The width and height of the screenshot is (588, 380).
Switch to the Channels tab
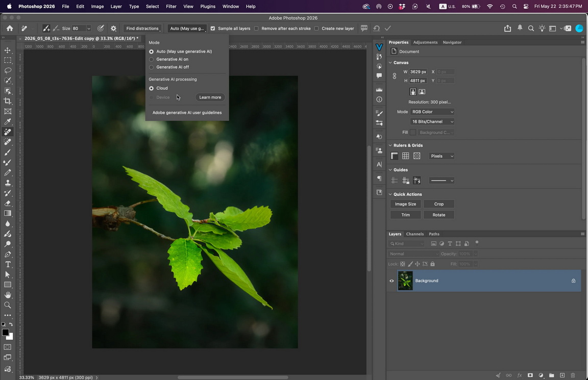415,234
